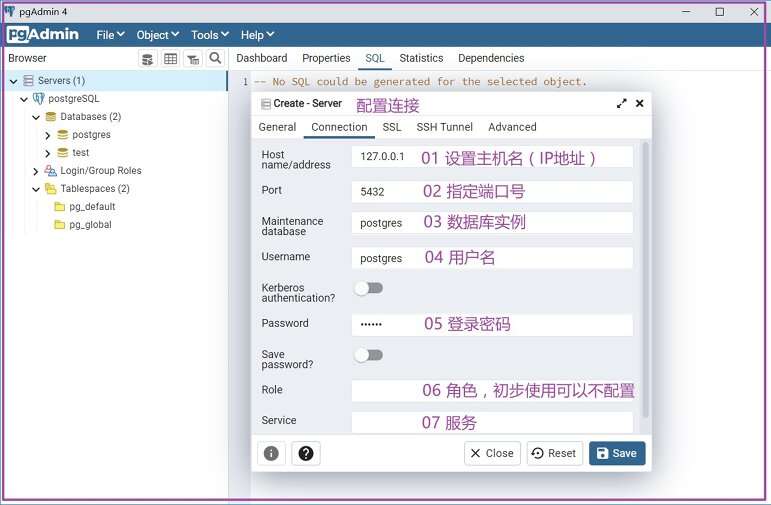The image size is (771, 505).
Task: Click the Login/Group Roles icon
Action: tap(51, 171)
